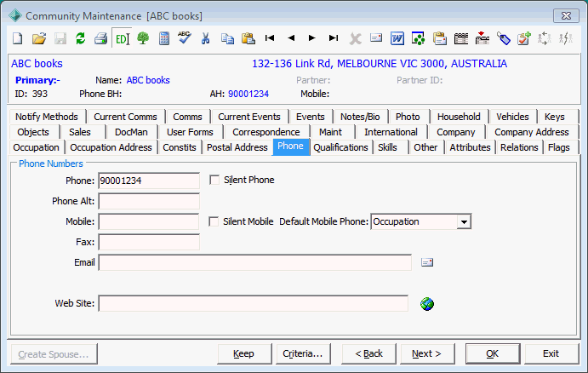Send email using icon beside Email field
The image size is (588, 373).
coord(427,262)
